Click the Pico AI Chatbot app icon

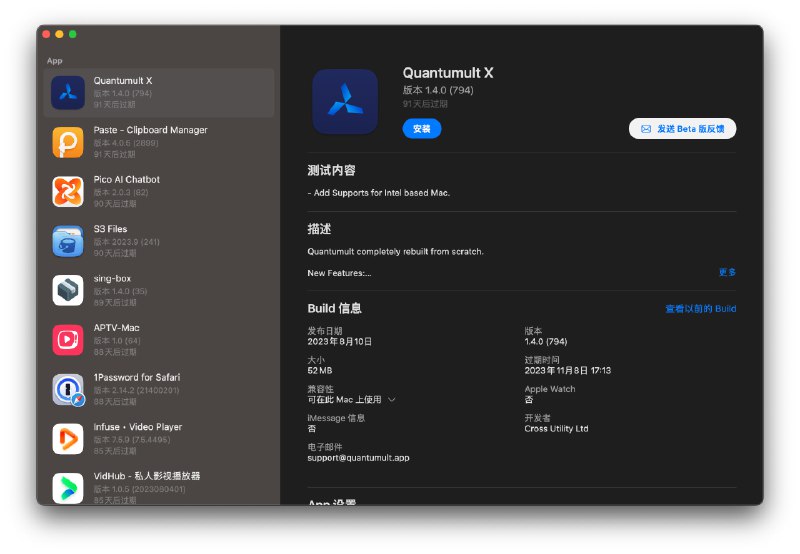(x=68, y=192)
